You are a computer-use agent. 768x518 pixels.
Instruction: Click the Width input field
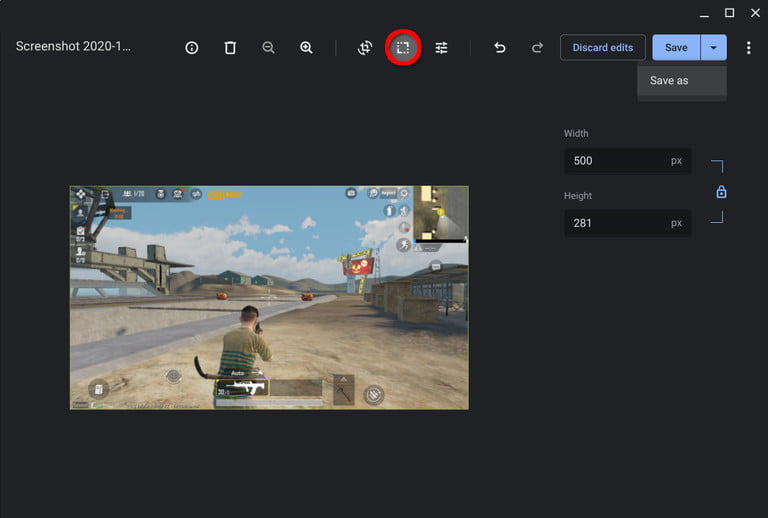tap(627, 161)
